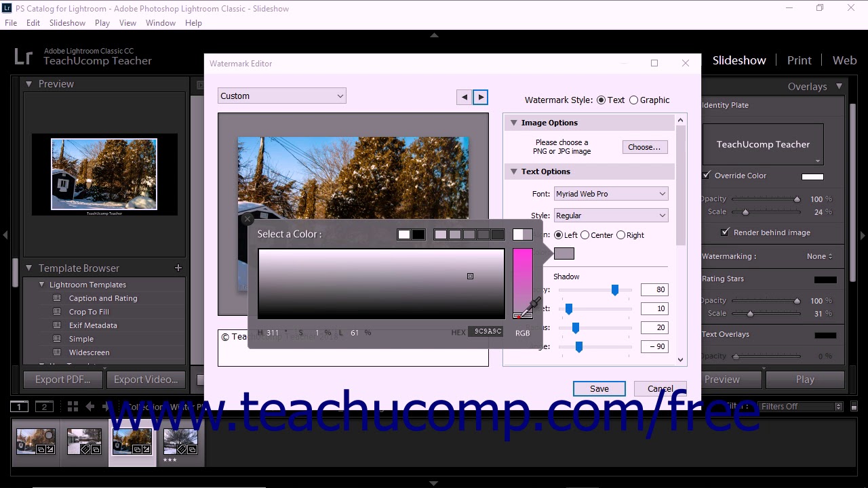Screen dimensions: 868x488
Task: Click the Lr logo in identity plate
Action: click(x=23, y=56)
